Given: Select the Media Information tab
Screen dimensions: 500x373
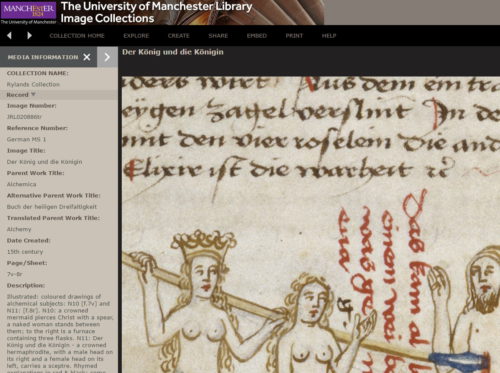Looking at the screenshot, I should tap(43, 57).
